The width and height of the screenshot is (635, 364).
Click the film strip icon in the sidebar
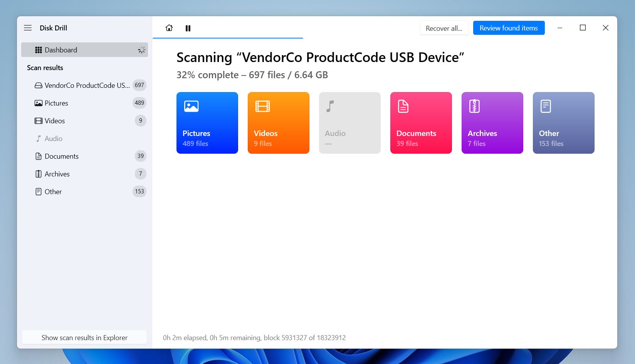tap(39, 121)
